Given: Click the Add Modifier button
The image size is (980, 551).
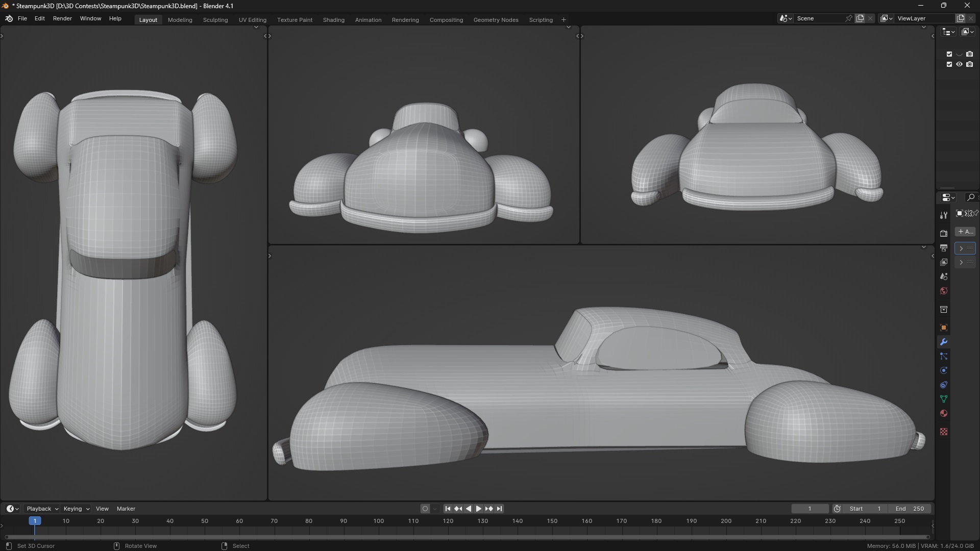Looking at the screenshot, I should pos(965,232).
